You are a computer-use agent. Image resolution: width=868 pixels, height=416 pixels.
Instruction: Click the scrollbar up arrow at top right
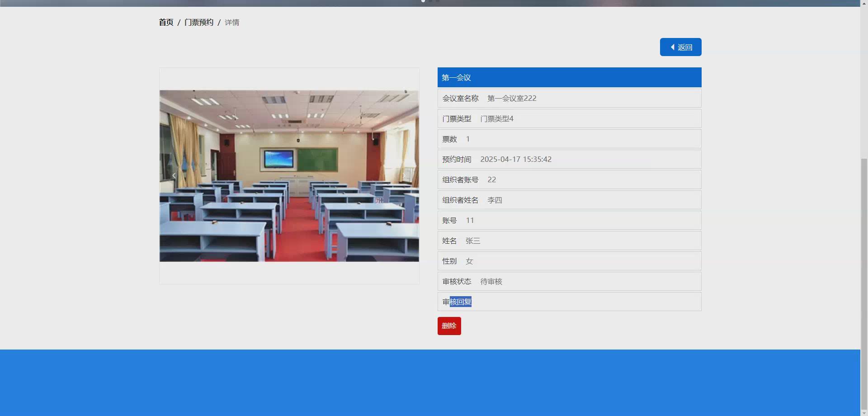pyautogui.click(x=864, y=3)
